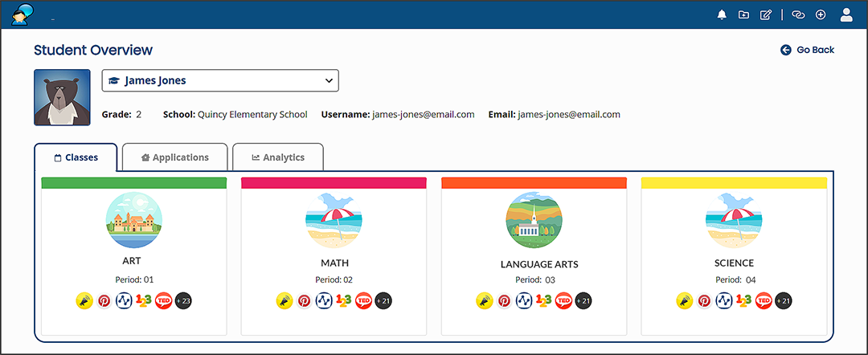Open the 123 app in MATH card

(x=344, y=301)
